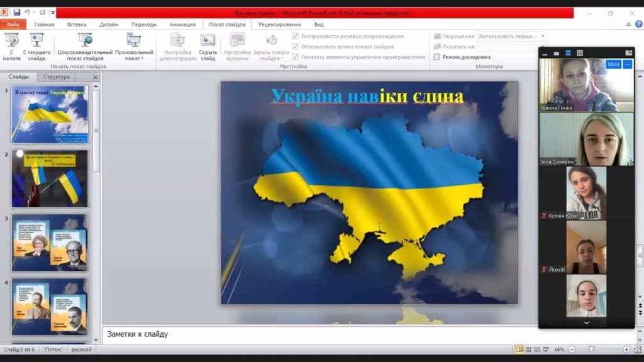
Task: Expand the Разрешение resolution dropdown
Action: 543,36
